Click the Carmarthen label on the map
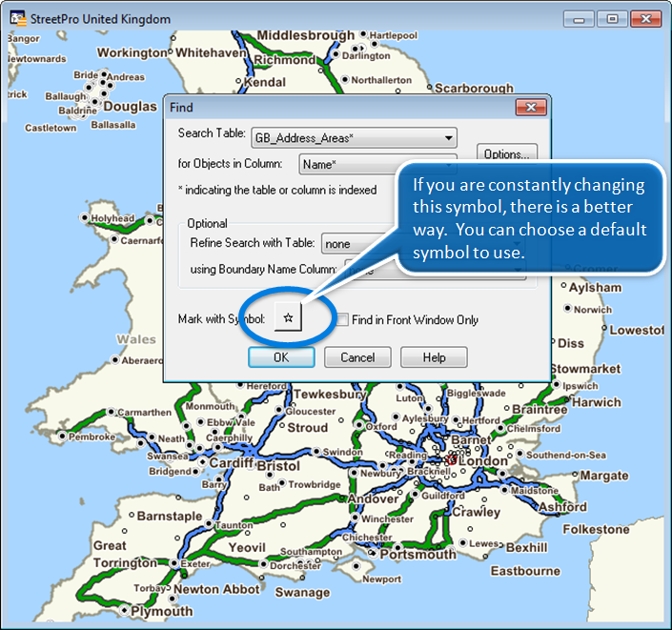This screenshot has height=630, width=672. click(x=145, y=413)
